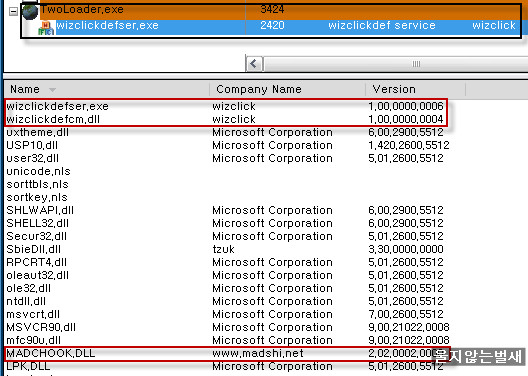The image size is (528, 376).
Task: Select RPCRT4.dll row
Action: coord(226,262)
